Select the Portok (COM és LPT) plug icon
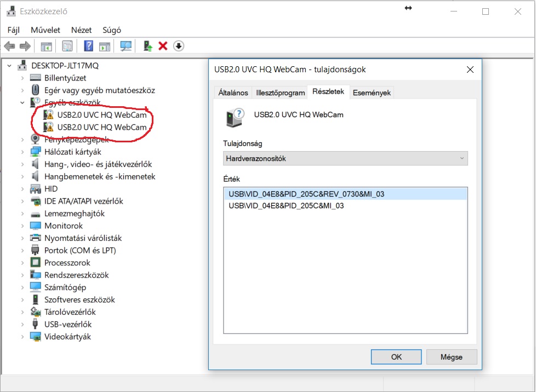 35,250
